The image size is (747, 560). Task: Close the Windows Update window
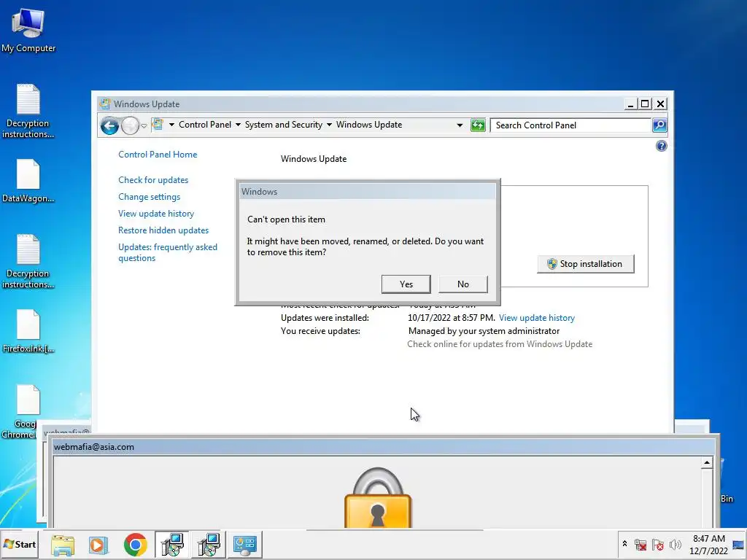pos(661,104)
